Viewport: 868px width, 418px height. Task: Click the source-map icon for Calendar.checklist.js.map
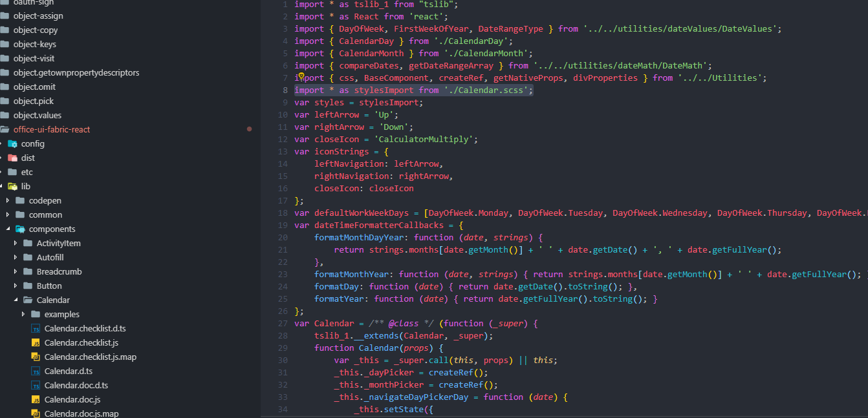tap(36, 357)
